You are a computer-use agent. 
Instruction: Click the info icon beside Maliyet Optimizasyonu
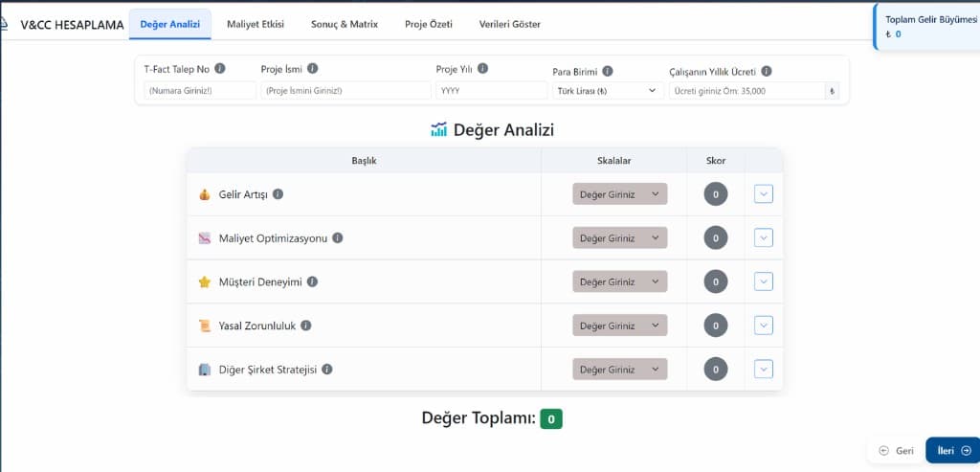pyautogui.click(x=338, y=237)
